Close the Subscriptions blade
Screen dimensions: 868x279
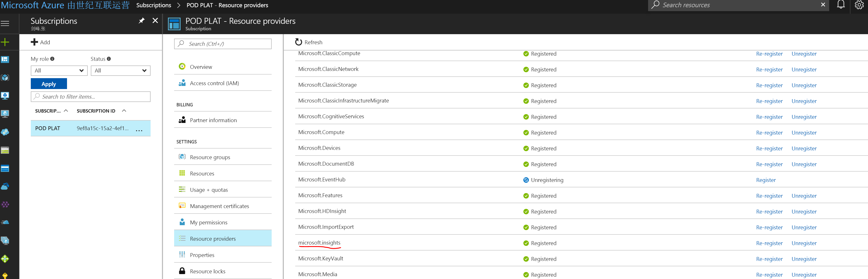pyautogui.click(x=155, y=21)
